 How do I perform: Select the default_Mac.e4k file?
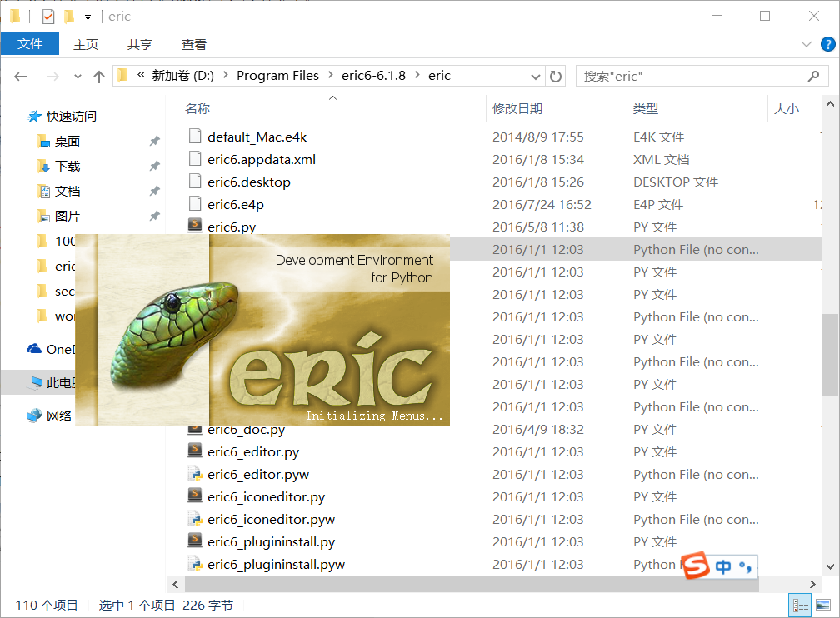257,137
